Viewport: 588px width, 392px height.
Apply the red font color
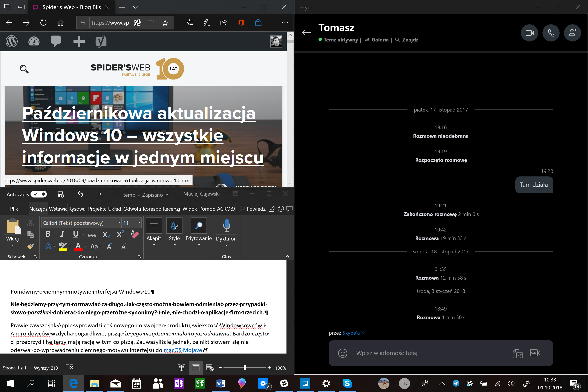coord(78,247)
